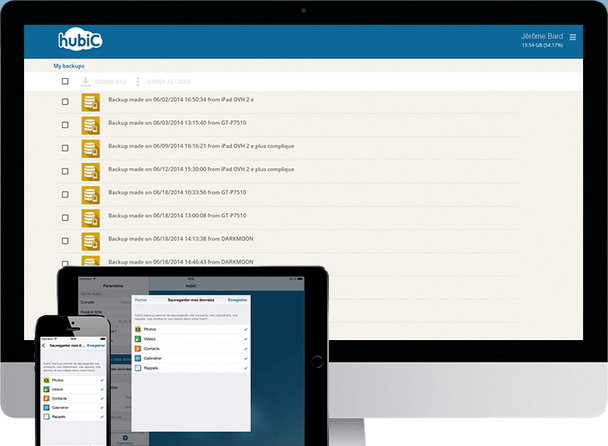Click the database icon for 06/18/2014 10:33:56 backup
Screen dimensions: 608x446
(90, 194)
